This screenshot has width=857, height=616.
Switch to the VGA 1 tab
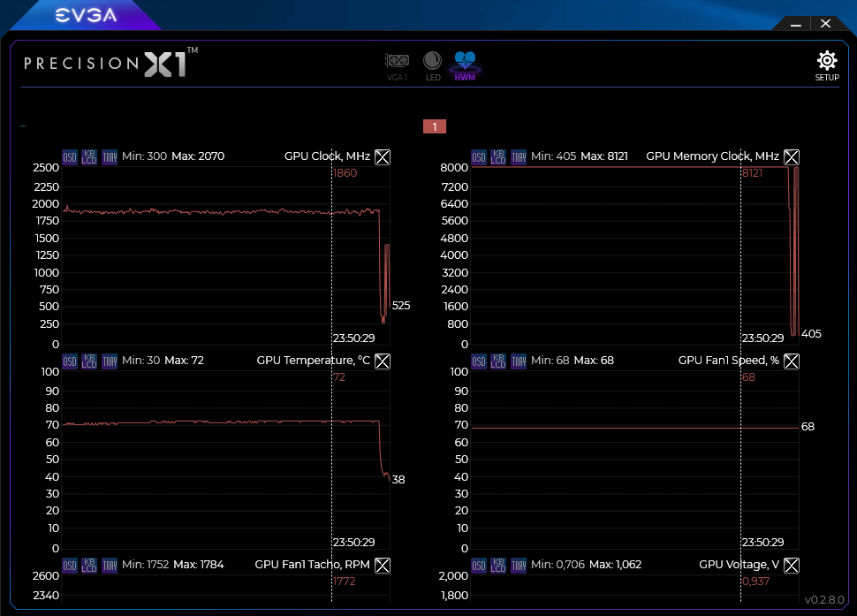coord(398,66)
